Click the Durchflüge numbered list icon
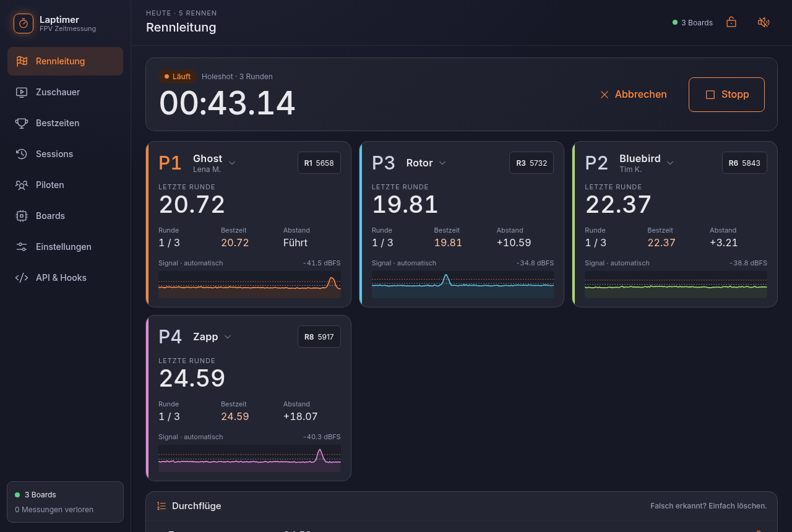The width and height of the screenshot is (792, 532). 161,506
